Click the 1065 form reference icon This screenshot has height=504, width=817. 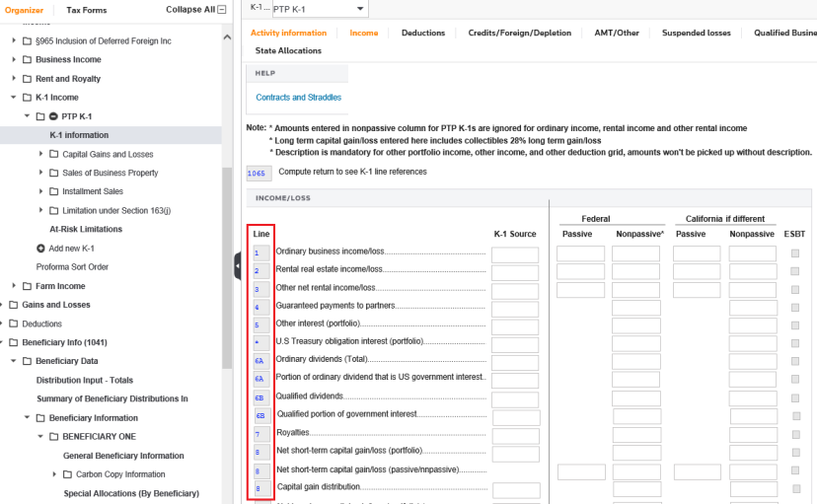tap(257, 173)
